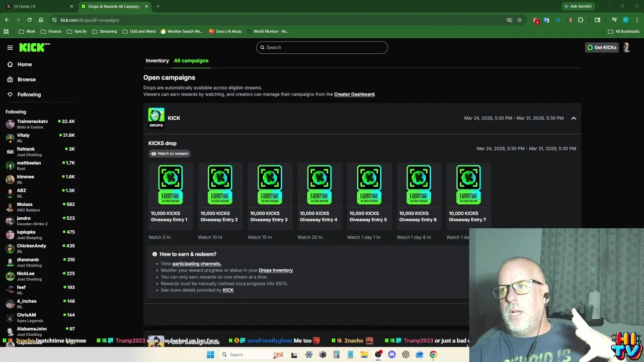Open mattkeelan channel in Following list
The image size is (644, 362).
[40, 165]
